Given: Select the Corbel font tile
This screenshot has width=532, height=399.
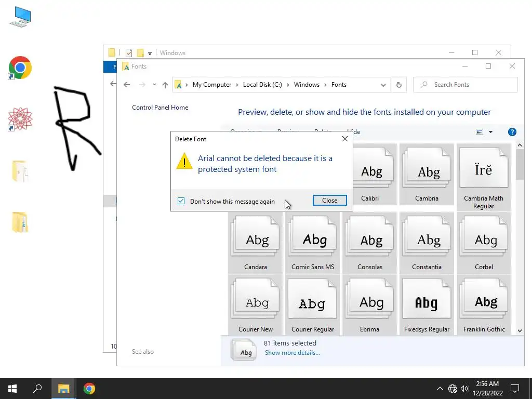Looking at the screenshot, I should click(484, 243).
